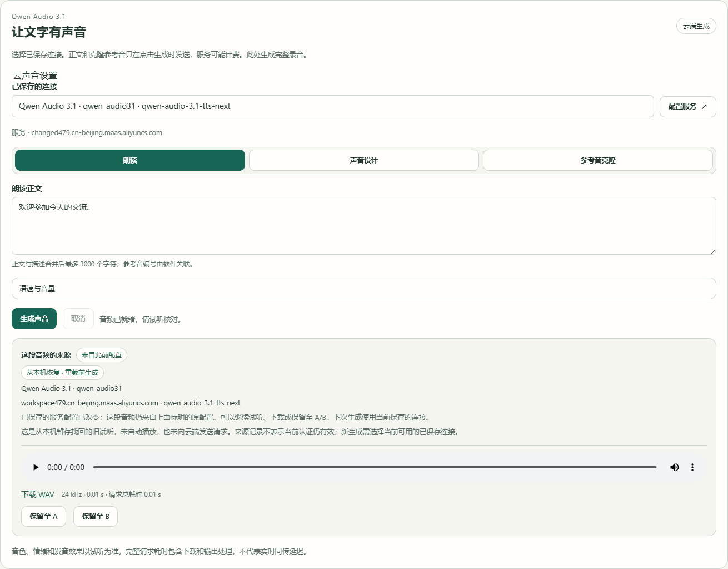The width and height of the screenshot is (728, 569).
Task: Switch to 朗读 tab
Action: point(130,160)
